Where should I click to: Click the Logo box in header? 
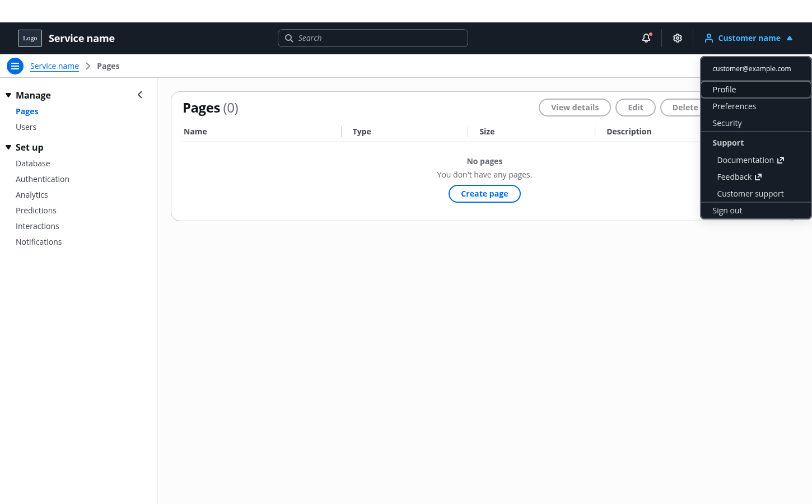pos(30,38)
